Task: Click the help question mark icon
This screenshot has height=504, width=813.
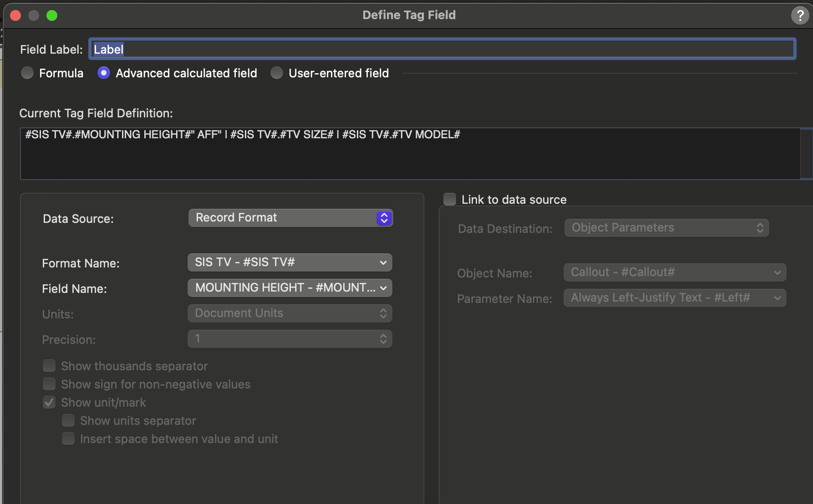Action: coord(799,15)
